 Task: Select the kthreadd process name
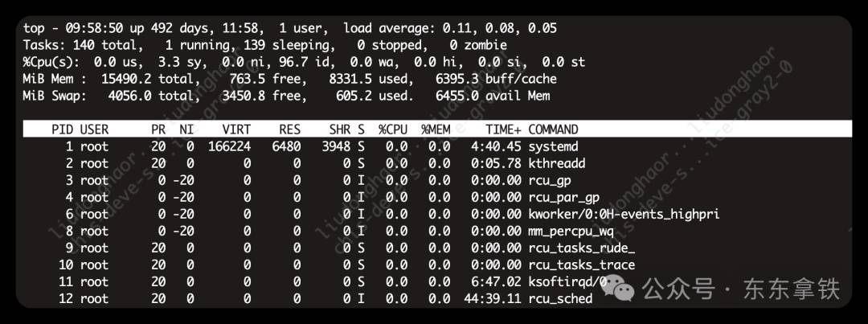(x=556, y=163)
